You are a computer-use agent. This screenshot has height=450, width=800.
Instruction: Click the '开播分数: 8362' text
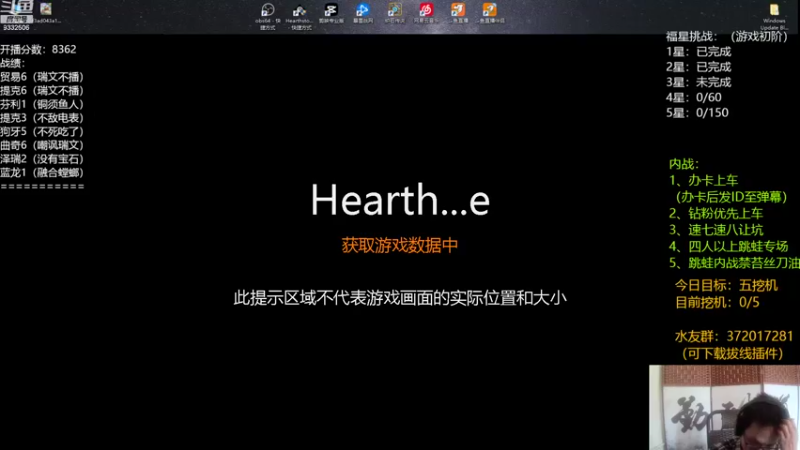point(38,49)
